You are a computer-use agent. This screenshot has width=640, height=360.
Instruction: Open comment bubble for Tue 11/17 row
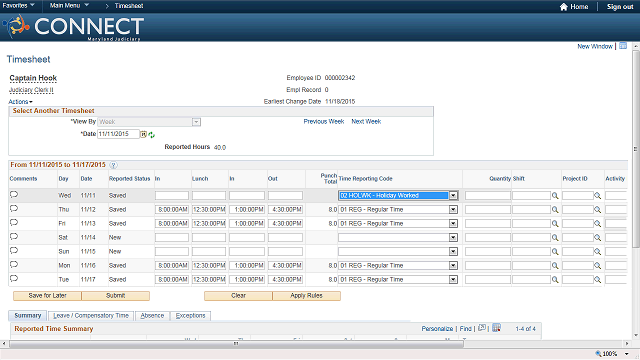14,278
